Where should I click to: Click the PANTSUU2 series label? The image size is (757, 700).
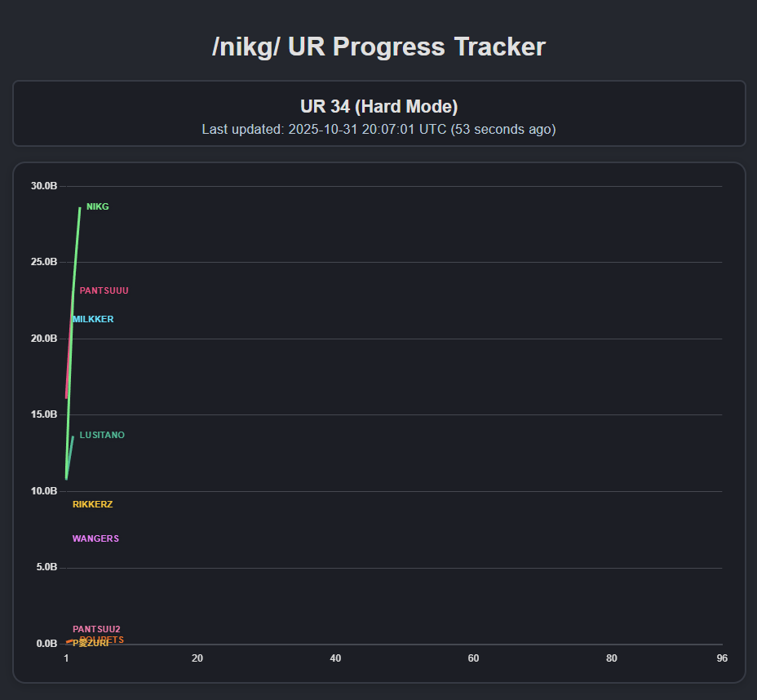click(96, 629)
